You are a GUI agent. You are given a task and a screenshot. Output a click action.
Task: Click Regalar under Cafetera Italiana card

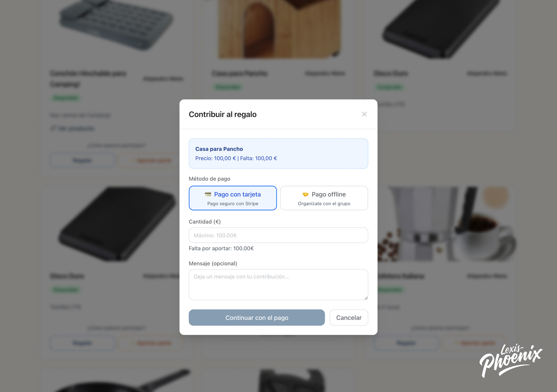tap(406, 343)
